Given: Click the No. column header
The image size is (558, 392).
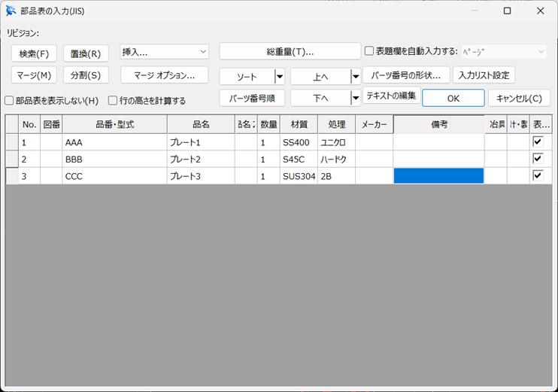Looking at the screenshot, I should [x=29, y=124].
